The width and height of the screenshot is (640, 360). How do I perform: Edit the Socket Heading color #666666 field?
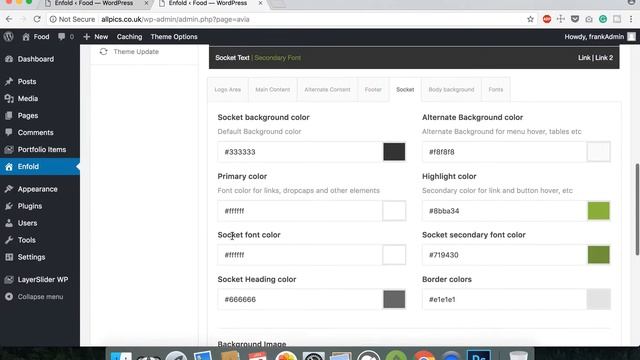pyautogui.click(x=300, y=299)
